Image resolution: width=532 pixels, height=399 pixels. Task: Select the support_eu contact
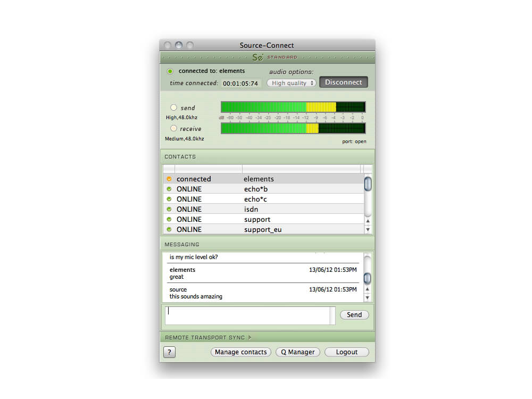pos(264,229)
